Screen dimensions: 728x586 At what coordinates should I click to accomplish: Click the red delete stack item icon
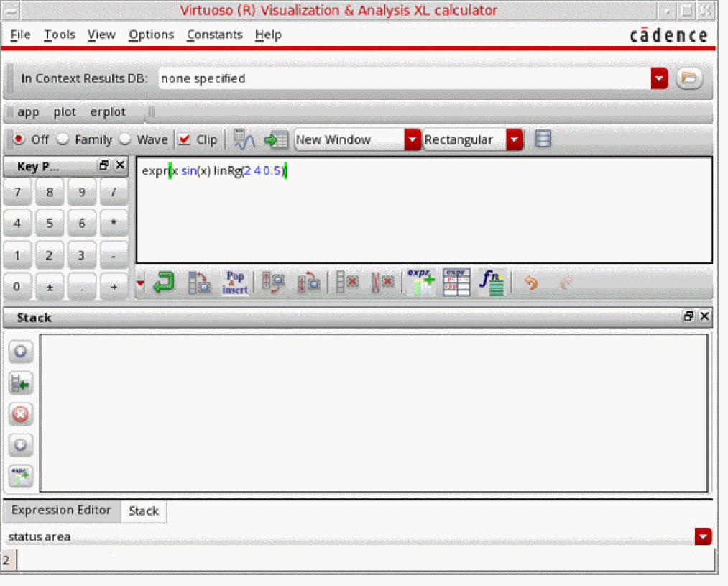click(20, 414)
